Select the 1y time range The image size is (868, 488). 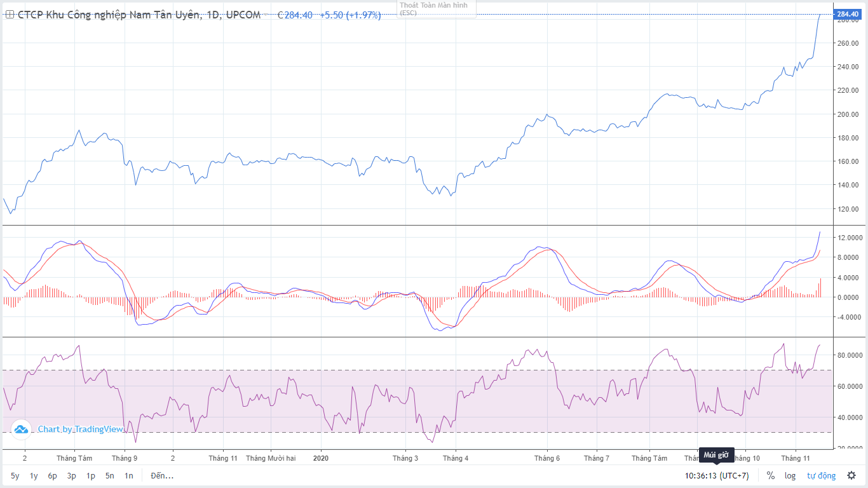(x=34, y=475)
